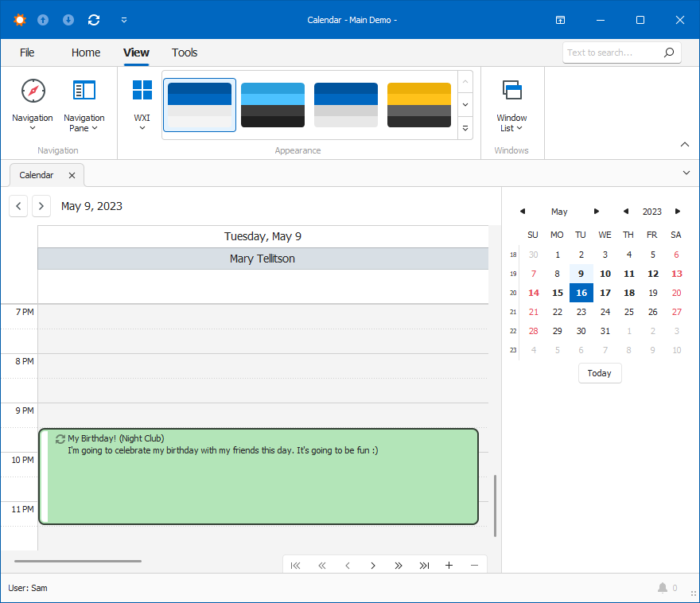Go to next month in date navigator
This screenshot has height=603, width=700.
[x=597, y=211]
